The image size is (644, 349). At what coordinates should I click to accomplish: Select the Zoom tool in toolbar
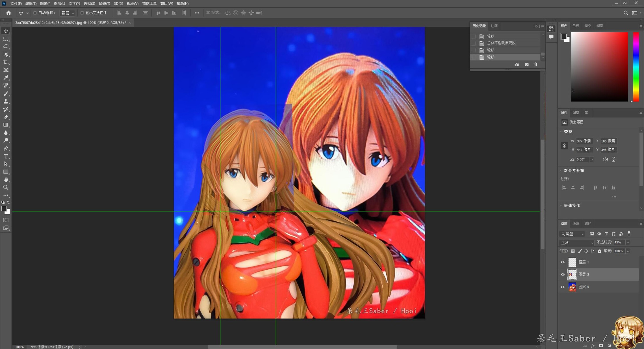click(6, 188)
